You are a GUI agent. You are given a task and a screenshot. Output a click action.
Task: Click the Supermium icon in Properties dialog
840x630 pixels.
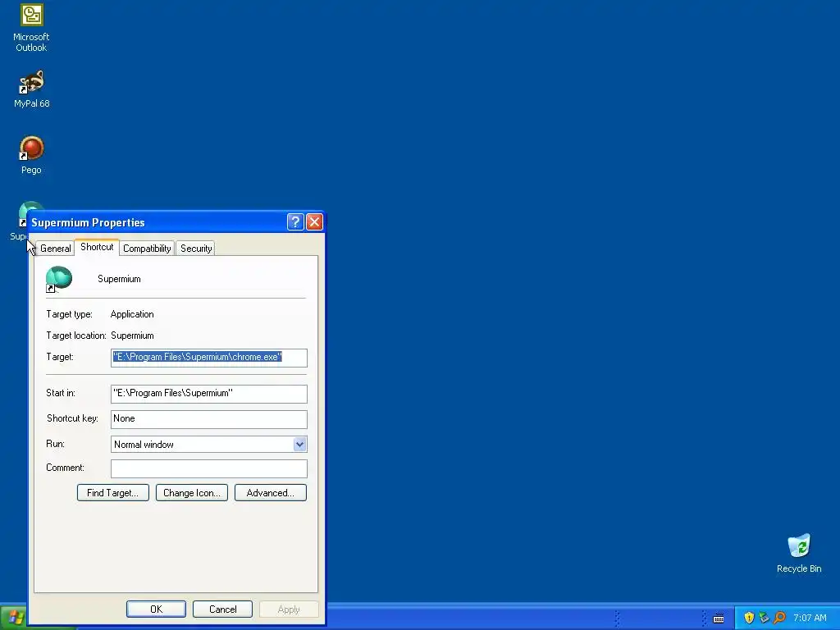click(x=58, y=279)
